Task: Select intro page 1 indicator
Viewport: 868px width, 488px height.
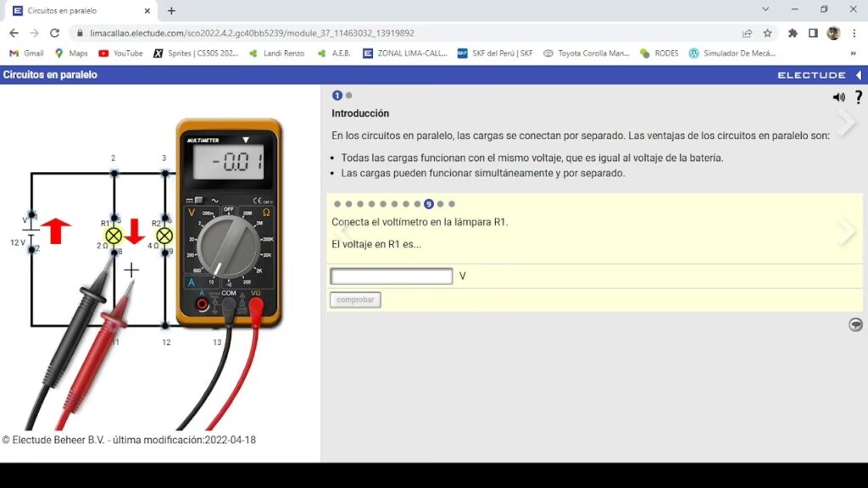Action: [337, 96]
